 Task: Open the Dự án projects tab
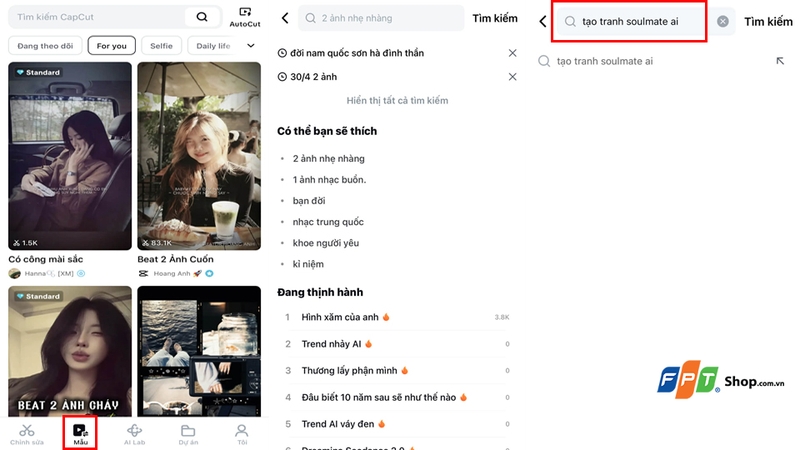(188, 435)
